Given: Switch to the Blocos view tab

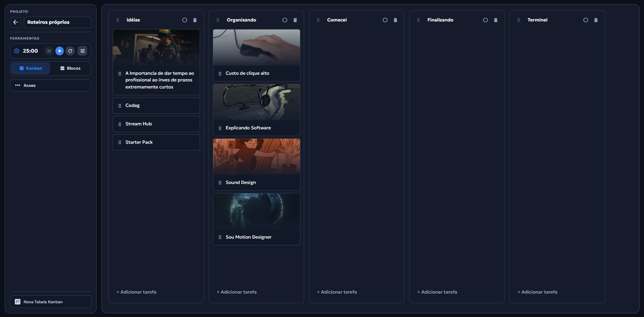Looking at the screenshot, I should coord(70,68).
